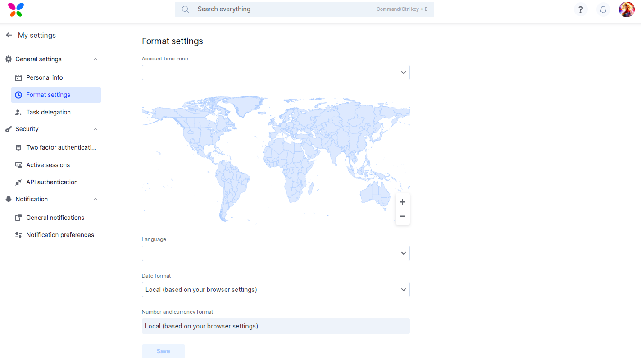641x364 pixels.
Task: Click the Two factor authentication shield icon
Action: tap(18, 147)
